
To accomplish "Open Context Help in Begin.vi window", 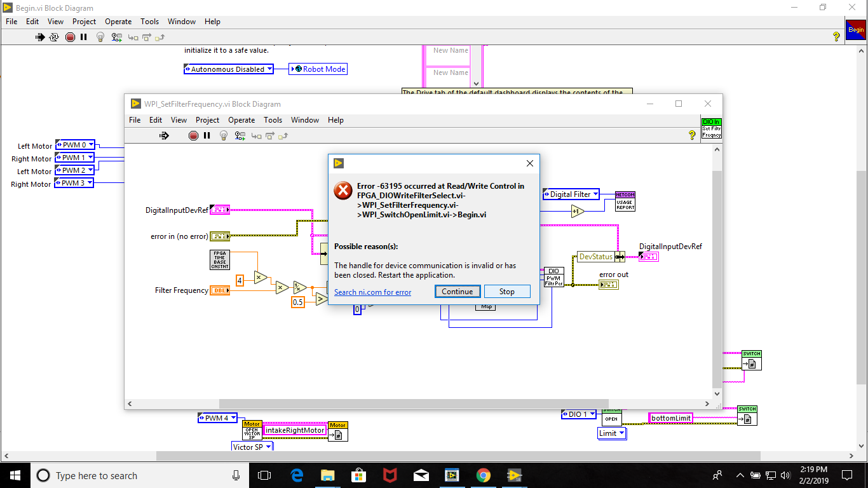I will [836, 37].
